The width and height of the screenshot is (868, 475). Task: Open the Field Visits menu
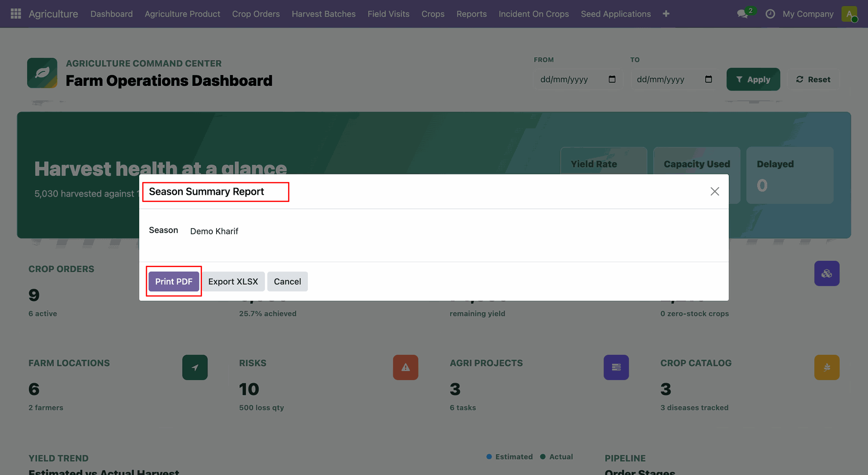[388, 14]
